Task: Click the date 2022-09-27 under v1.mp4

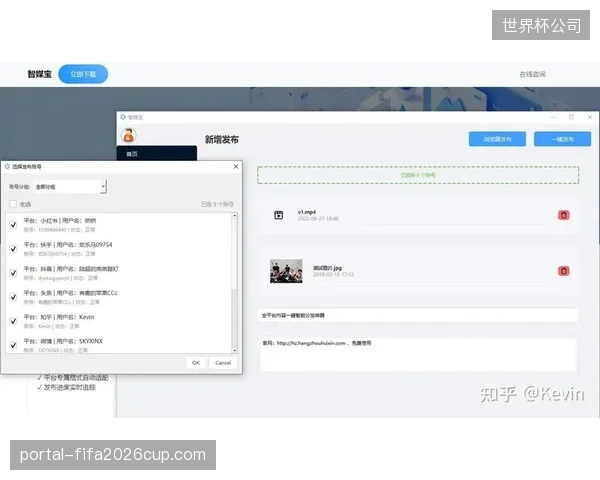Action: point(318,219)
